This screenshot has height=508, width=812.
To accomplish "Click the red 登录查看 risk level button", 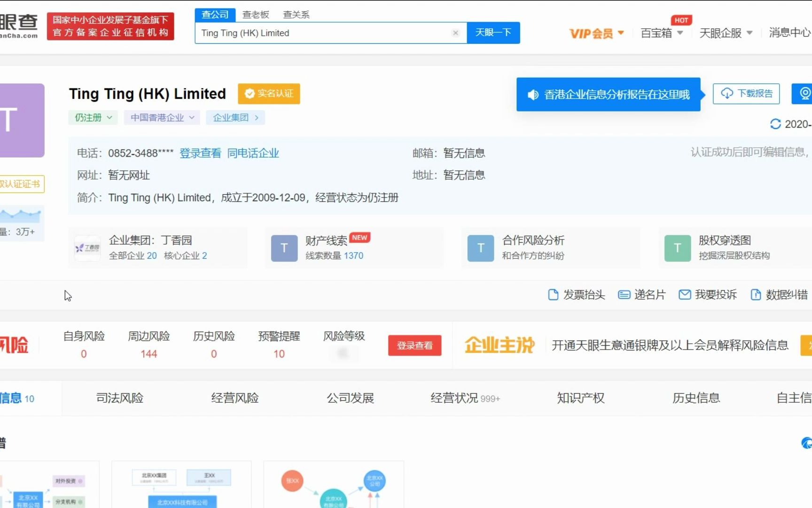I will click(x=414, y=346).
